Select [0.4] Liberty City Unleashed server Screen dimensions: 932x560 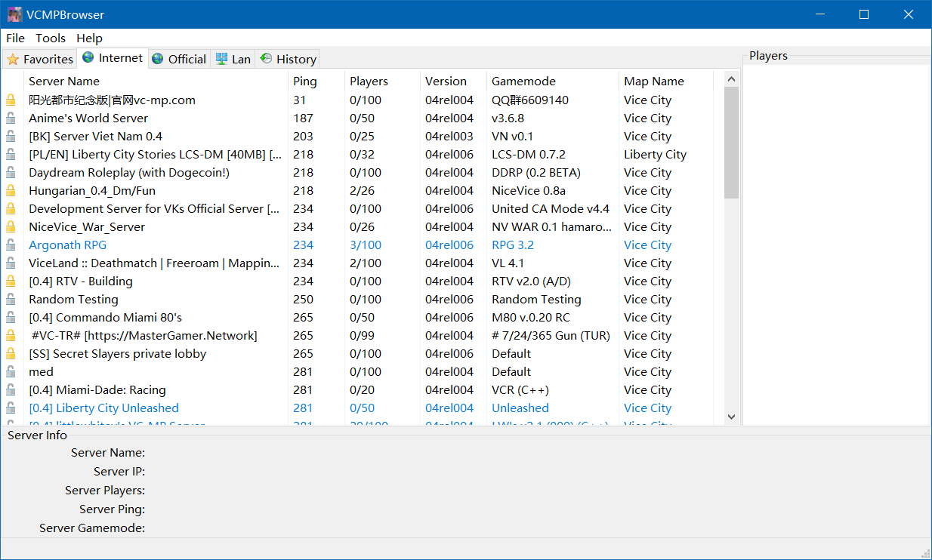103,408
